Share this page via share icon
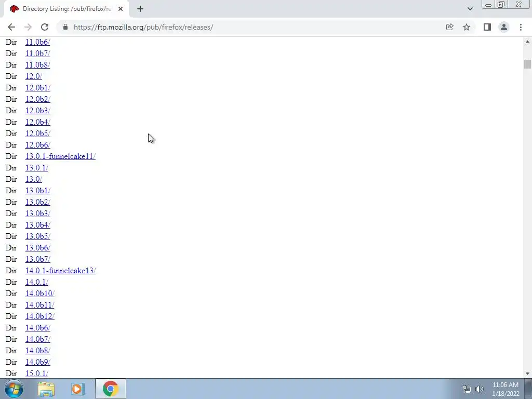The height and width of the screenshot is (399, 532). pos(450,27)
